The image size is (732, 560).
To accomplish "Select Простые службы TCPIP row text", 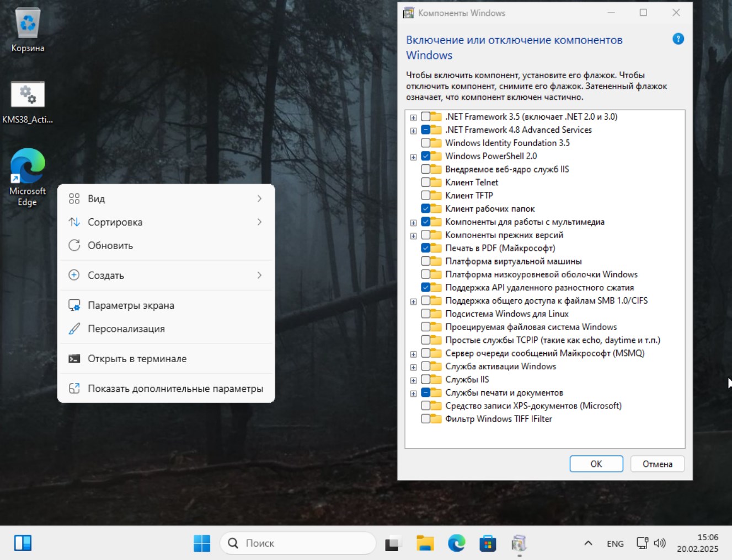I will 553,340.
